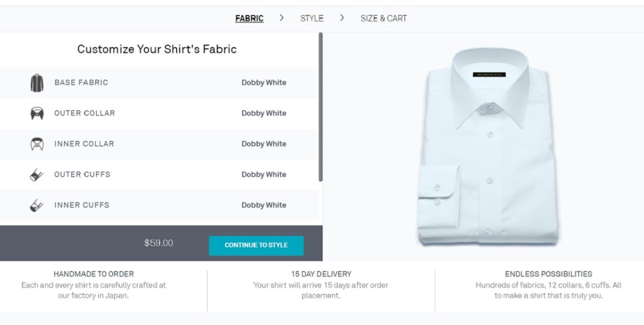Screen dimensions: 644x325
Task: Select the Outer Cuffs label text
Action: pyautogui.click(x=82, y=174)
